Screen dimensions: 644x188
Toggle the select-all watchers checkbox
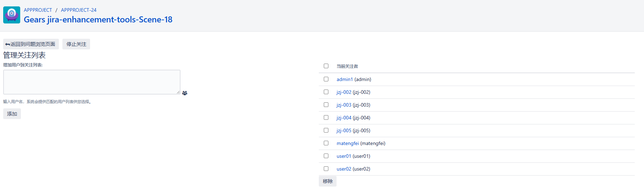coord(326,66)
